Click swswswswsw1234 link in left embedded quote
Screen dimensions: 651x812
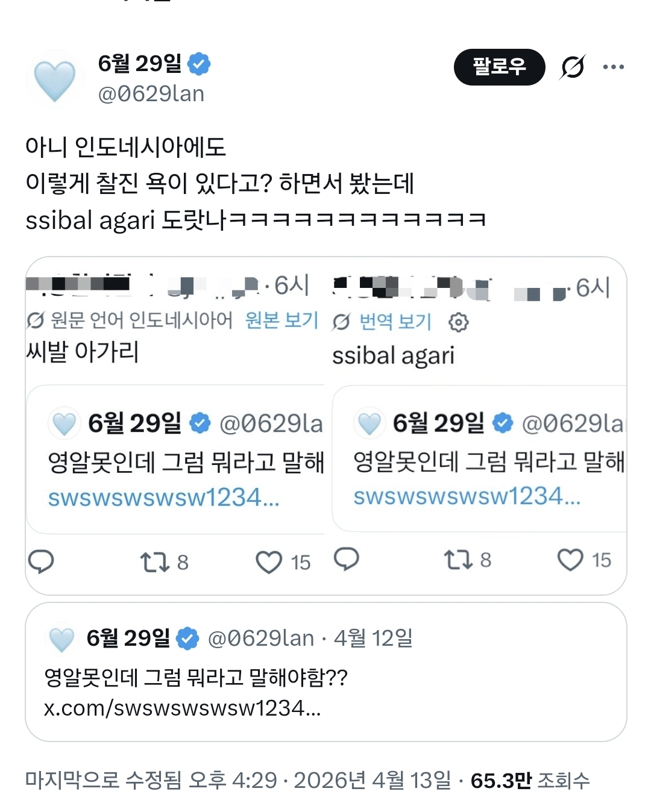[x=163, y=498]
